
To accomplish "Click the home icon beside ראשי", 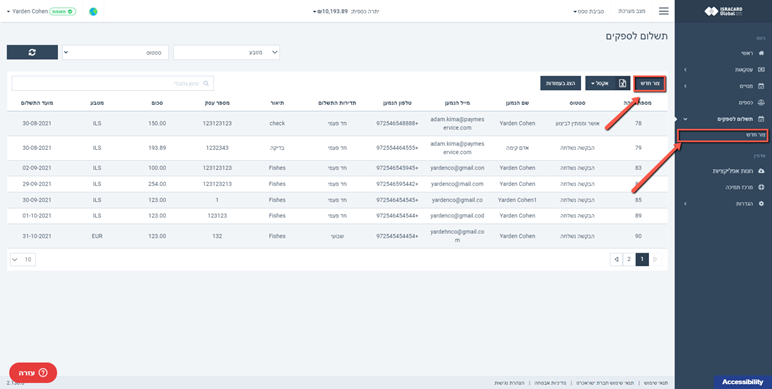I will click(761, 53).
